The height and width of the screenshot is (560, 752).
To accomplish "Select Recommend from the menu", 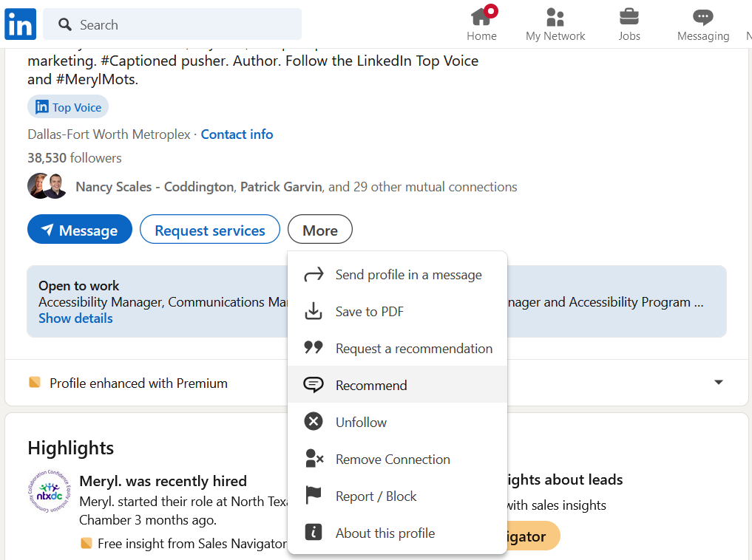I will (372, 385).
